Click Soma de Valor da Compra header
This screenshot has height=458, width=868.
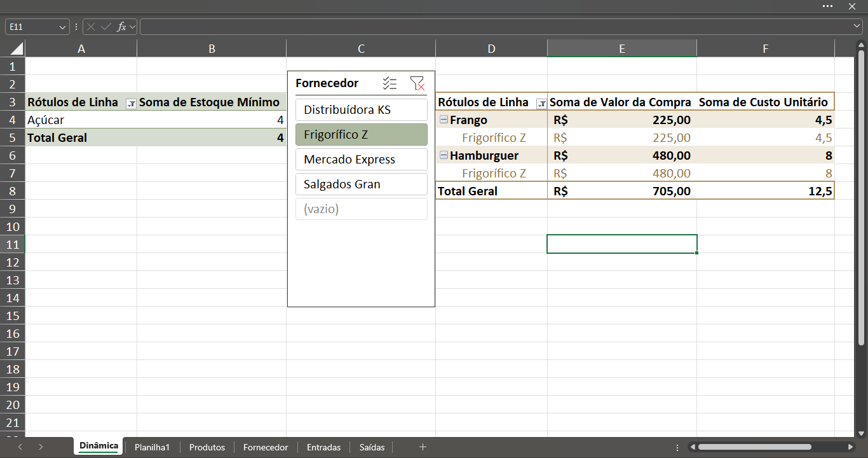[622, 102]
